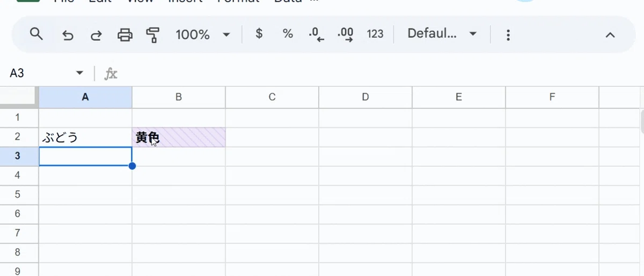Open the name box dropdown arrow

click(79, 73)
